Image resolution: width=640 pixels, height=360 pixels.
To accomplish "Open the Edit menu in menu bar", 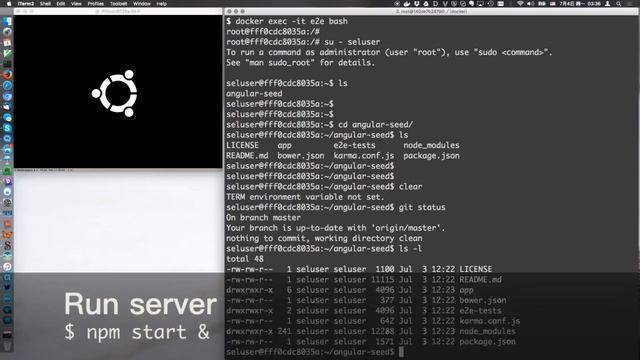I will point(61,4).
